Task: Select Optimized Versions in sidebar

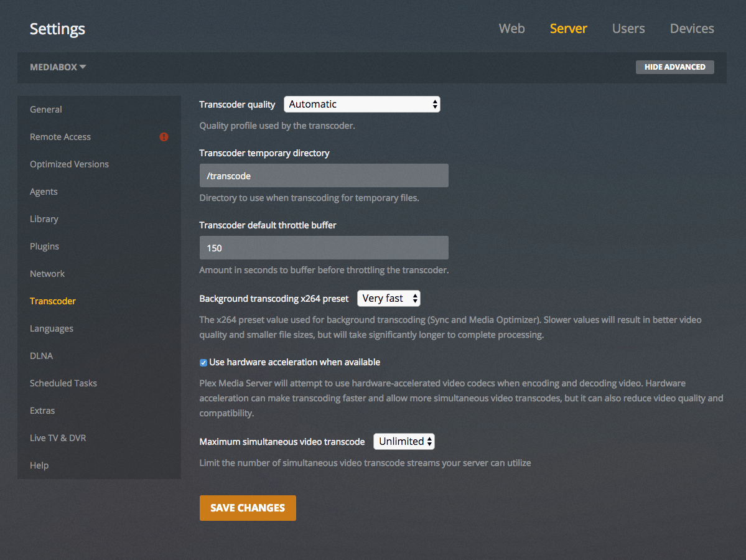Action: pos(69,164)
